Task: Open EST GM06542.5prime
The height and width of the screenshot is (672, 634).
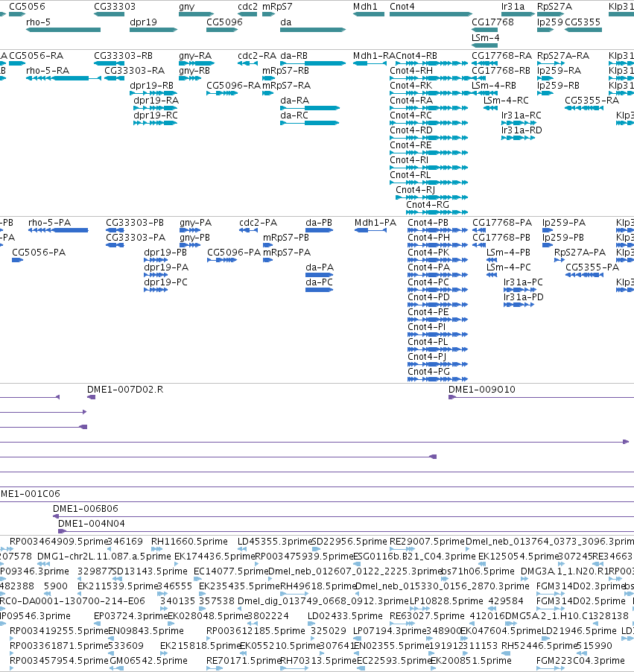Action: (149, 660)
